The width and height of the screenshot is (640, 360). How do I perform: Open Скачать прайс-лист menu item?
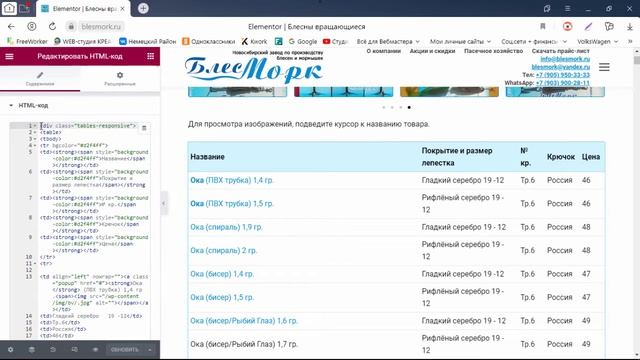[560, 51]
